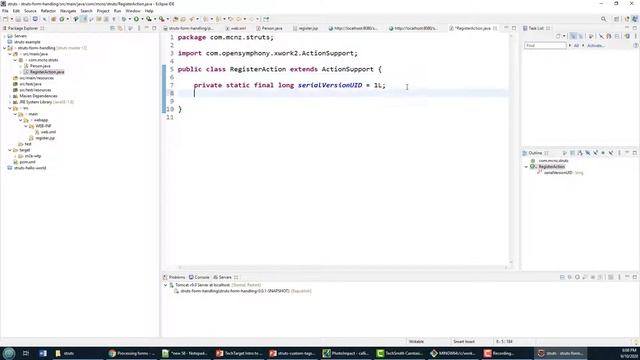Close the RegisterAction.java editor tab

click(495, 28)
